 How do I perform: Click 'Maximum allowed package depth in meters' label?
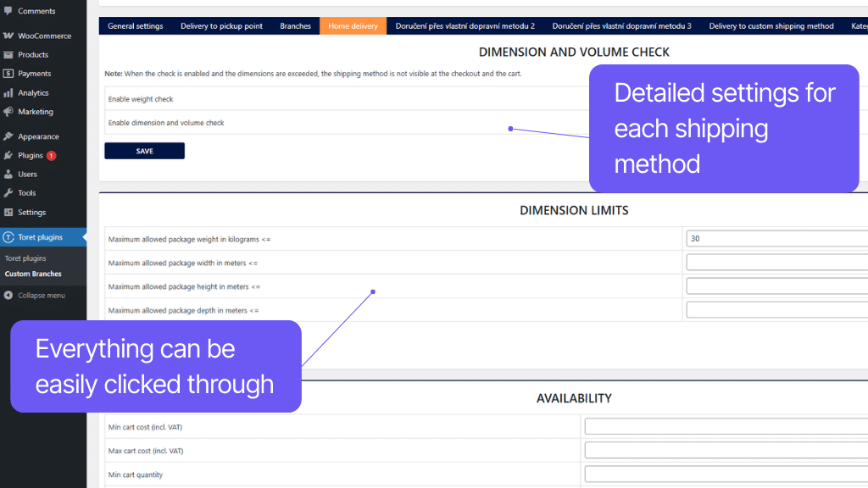tap(183, 311)
